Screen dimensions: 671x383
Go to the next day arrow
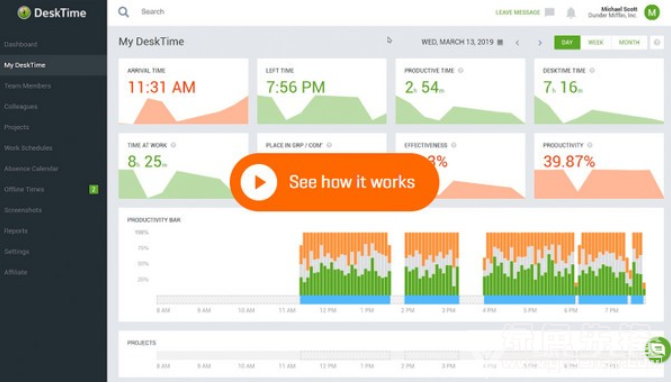point(540,43)
